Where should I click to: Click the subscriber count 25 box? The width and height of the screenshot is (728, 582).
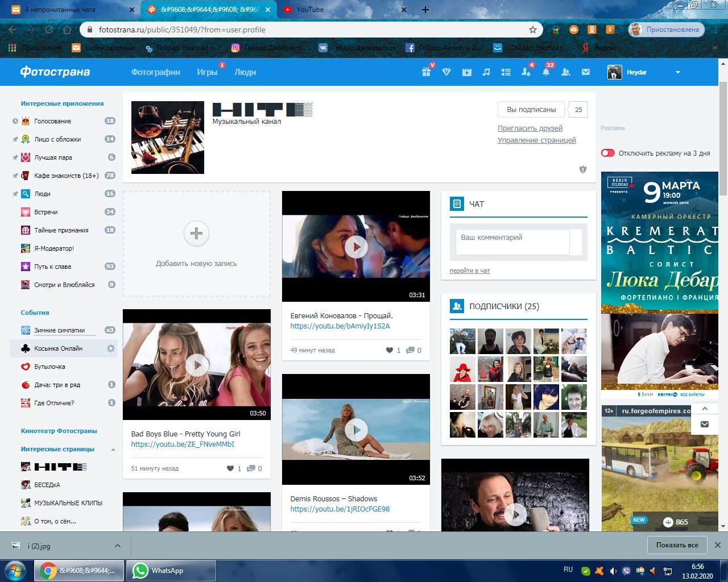point(578,110)
